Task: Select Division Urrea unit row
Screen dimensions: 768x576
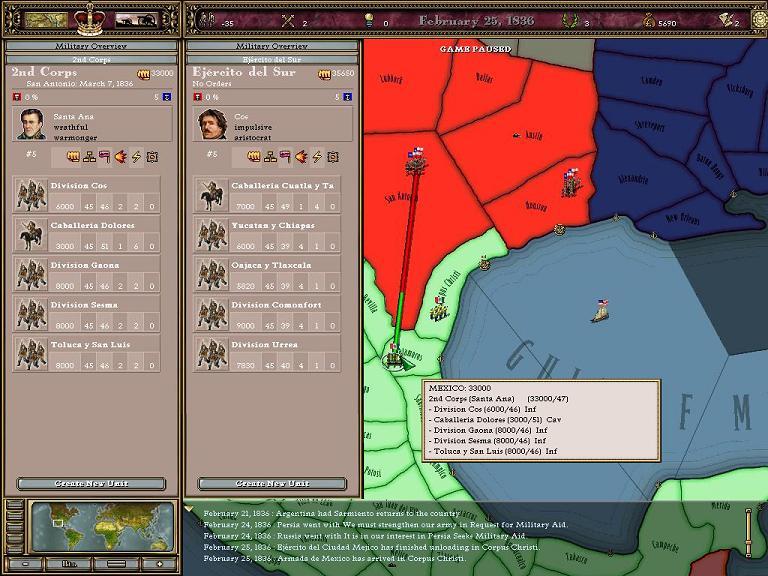Action: pyautogui.click(x=267, y=353)
